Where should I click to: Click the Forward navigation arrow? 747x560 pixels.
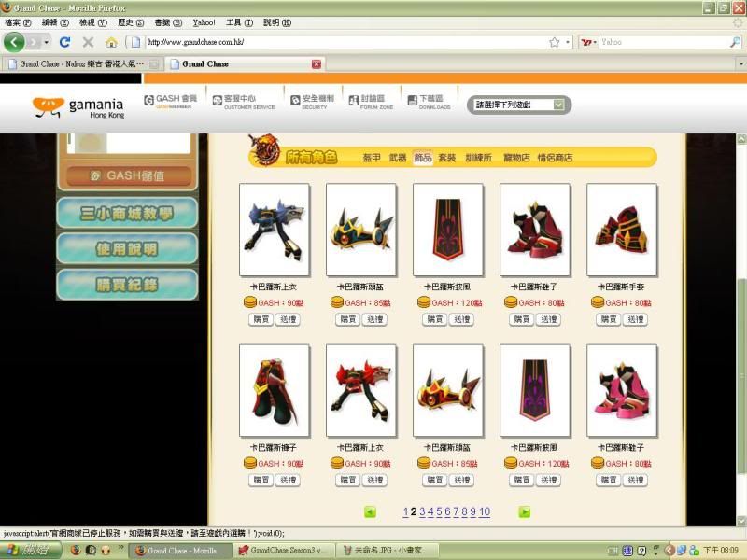click(x=33, y=42)
